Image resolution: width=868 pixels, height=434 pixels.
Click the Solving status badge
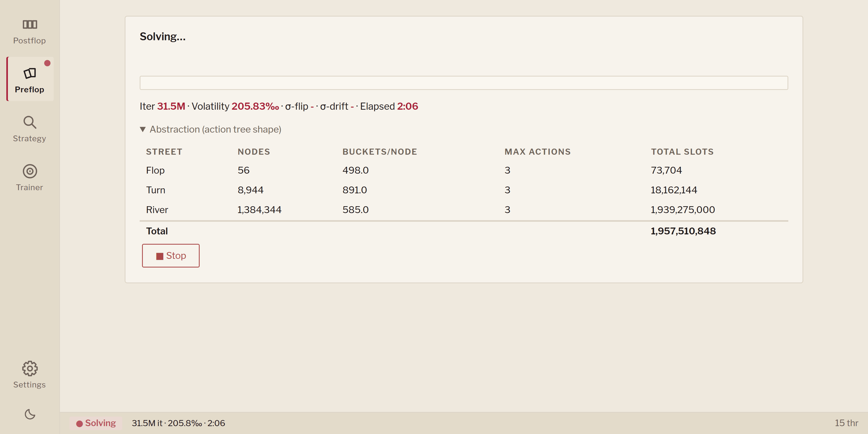(96, 423)
